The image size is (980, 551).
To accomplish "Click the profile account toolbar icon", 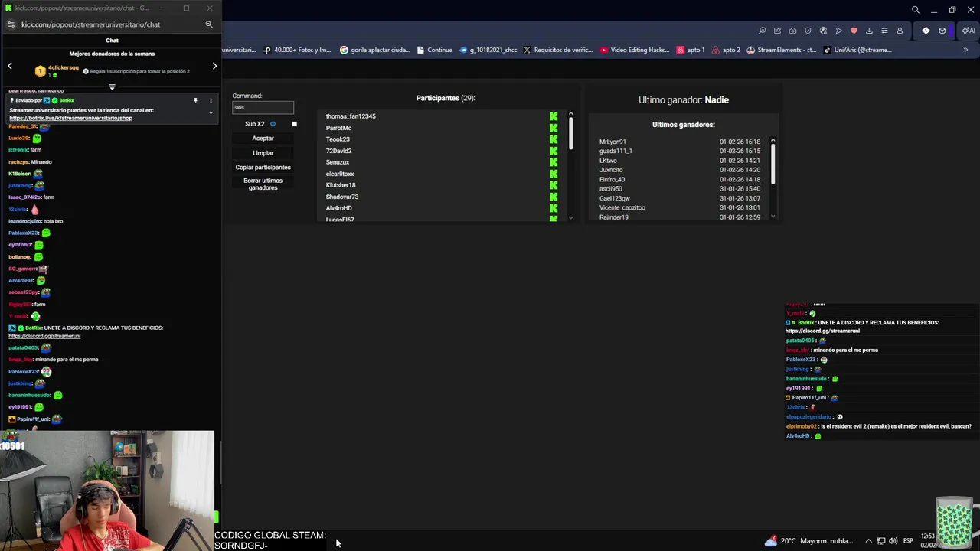I will [900, 31].
